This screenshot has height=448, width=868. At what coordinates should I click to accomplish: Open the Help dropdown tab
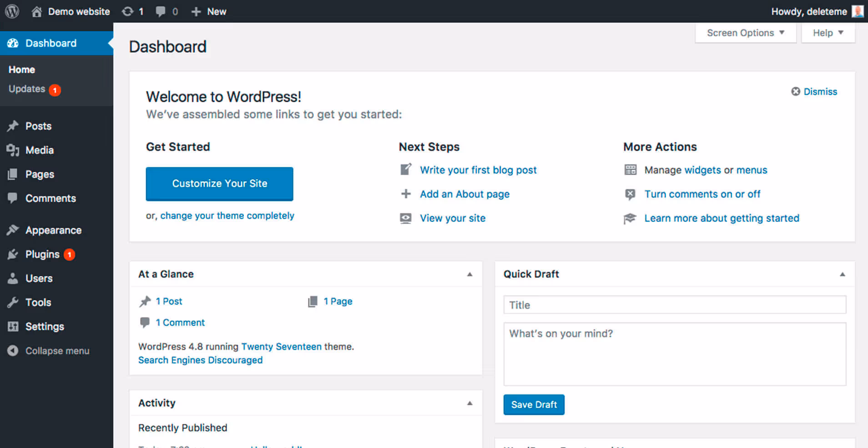tap(828, 33)
